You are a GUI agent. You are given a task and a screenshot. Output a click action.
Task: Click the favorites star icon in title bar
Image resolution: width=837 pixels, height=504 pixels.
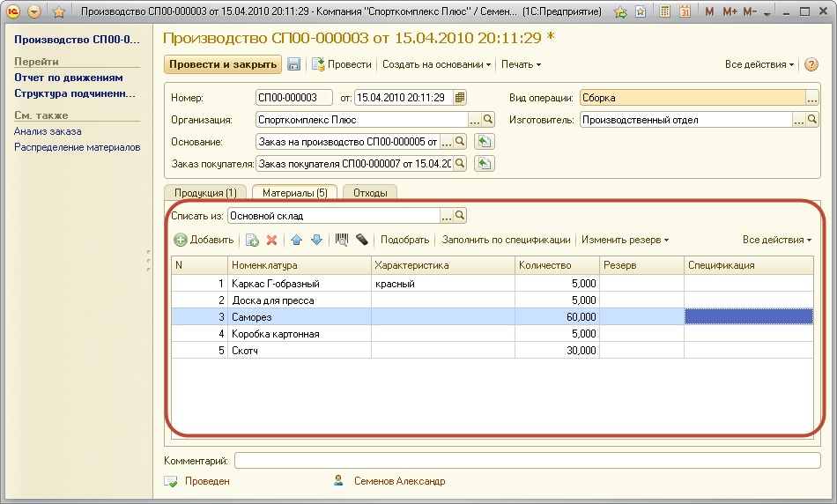tap(59, 11)
